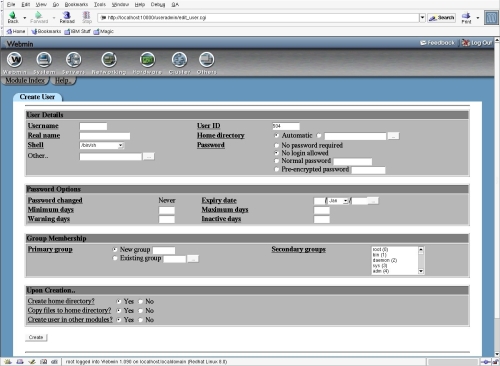Click the Real name input field

click(x=105, y=136)
